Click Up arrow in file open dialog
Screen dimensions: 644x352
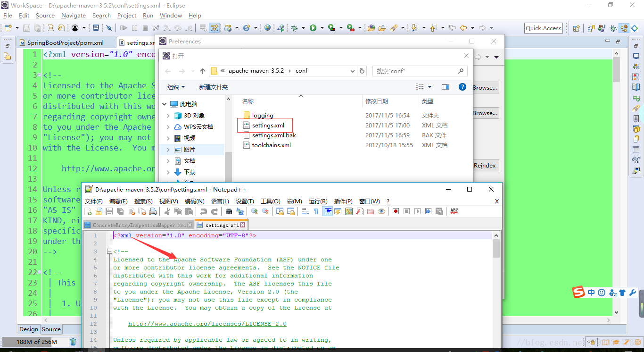tap(203, 71)
